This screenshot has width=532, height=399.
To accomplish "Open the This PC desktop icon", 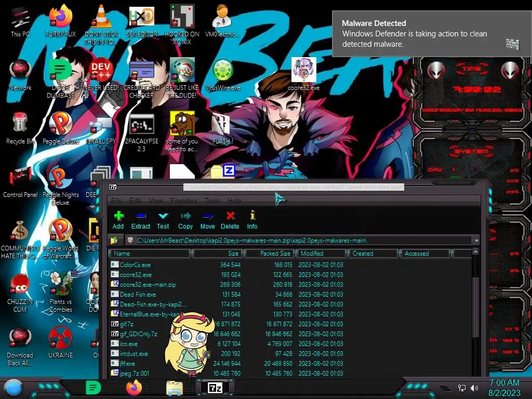I will click(20, 22).
